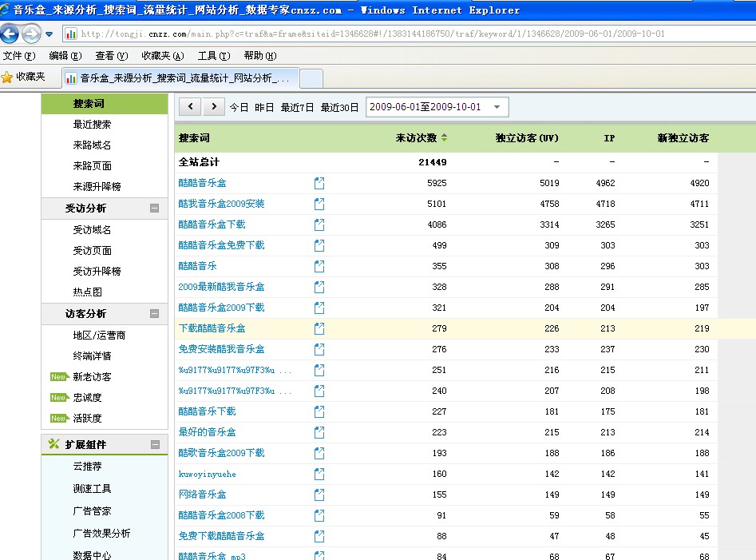
Task: Go to previous date range arrow
Action: click(191, 106)
